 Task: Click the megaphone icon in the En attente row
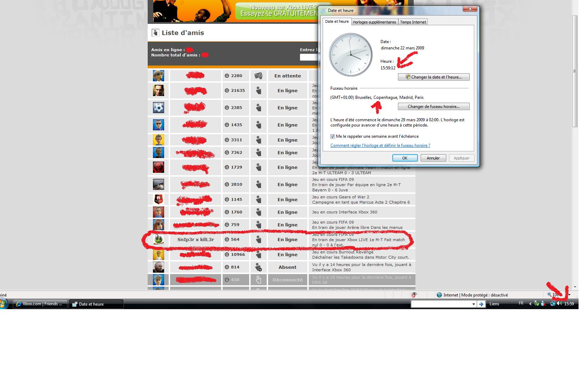(x=258, y=76)
